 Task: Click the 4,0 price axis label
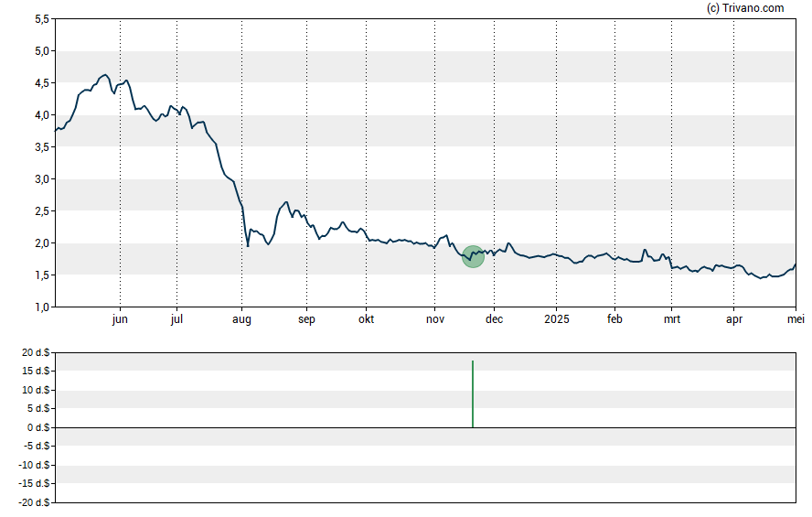(42, 115)
